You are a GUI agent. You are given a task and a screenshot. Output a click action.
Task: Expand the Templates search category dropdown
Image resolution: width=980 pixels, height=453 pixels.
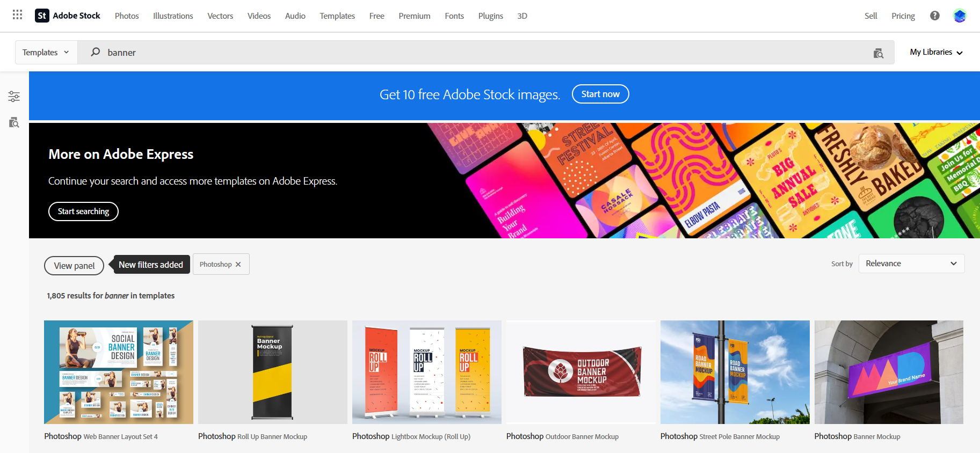[46, 53]
